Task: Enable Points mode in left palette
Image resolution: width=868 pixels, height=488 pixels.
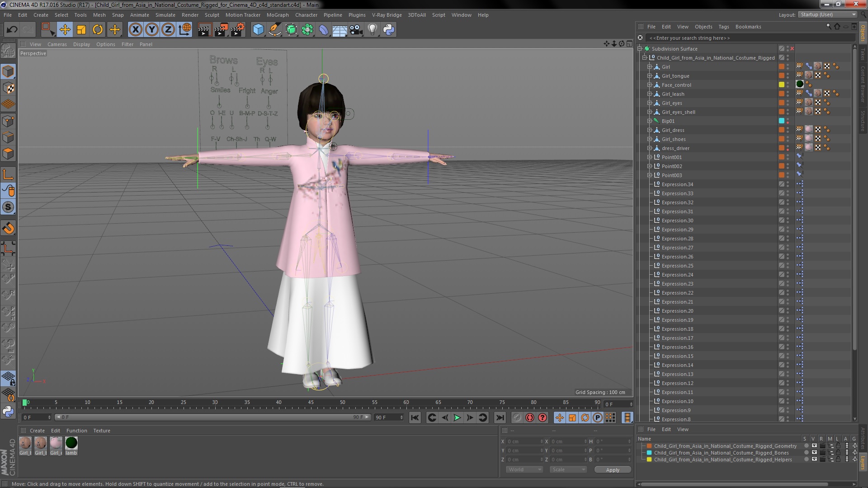Action: pos(8,121)
